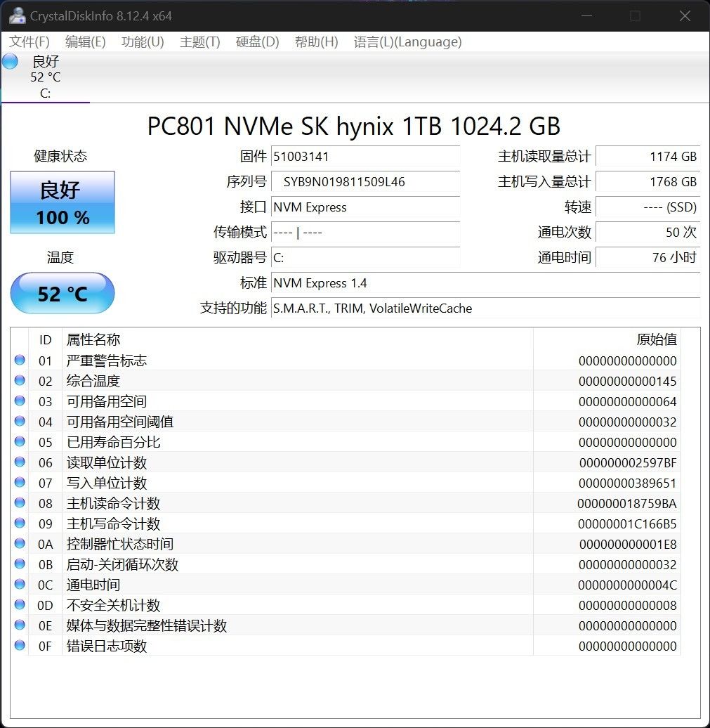
Task: Click raw value 00000001C166B5
Action: point(627,524)
